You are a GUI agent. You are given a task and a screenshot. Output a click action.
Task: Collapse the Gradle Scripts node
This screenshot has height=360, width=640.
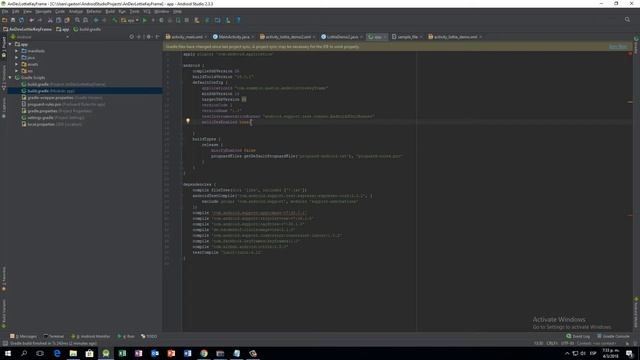click(10, 78)
